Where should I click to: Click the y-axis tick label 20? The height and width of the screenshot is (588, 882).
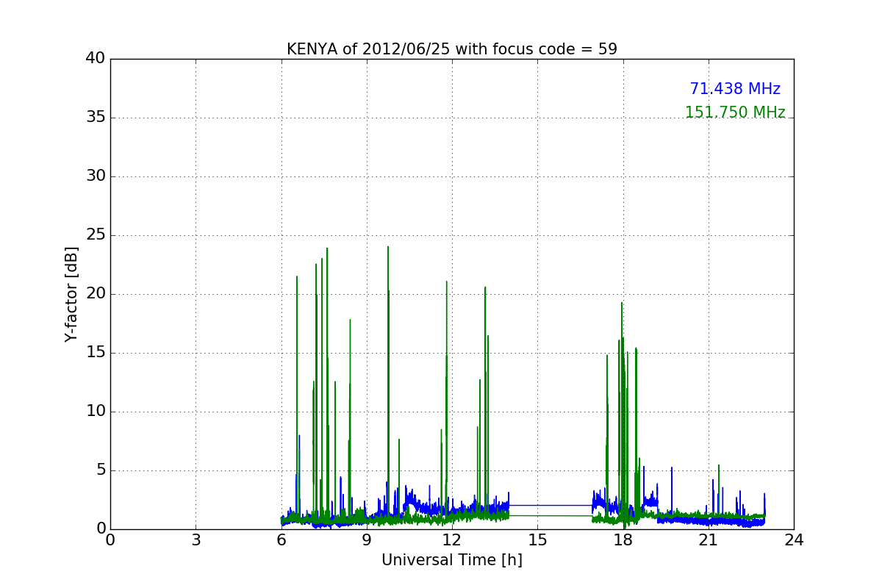(x=96, y=294)
